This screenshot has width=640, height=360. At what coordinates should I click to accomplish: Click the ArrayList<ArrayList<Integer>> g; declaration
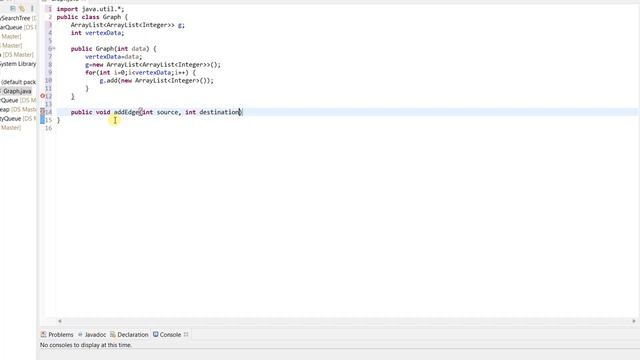(128, 25)
